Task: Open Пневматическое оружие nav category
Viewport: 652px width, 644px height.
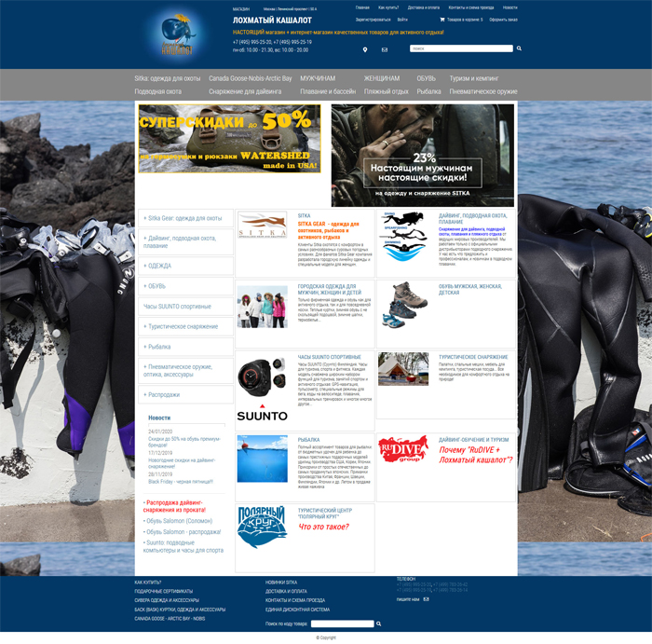Action: pos(483,91)
